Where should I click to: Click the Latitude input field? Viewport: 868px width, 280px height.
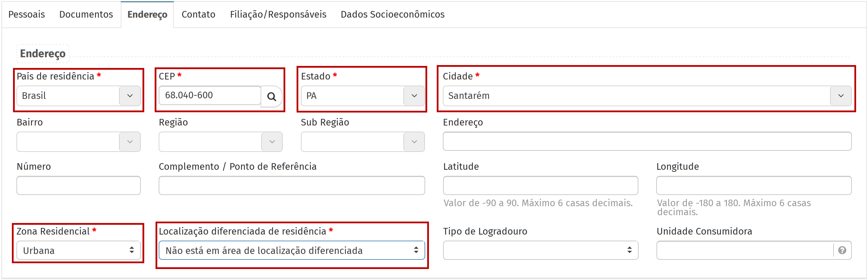(x=540, y=185)
